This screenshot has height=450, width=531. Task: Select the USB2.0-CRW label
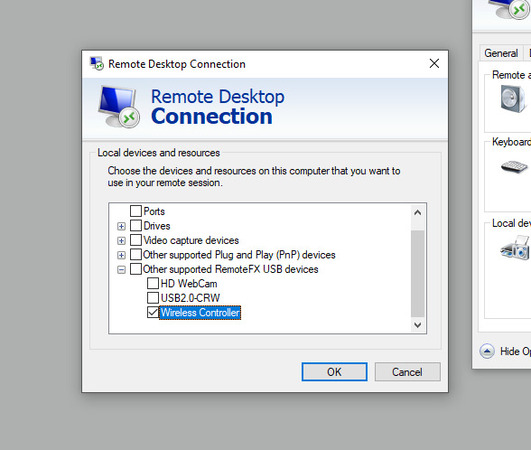coord(190,298)
